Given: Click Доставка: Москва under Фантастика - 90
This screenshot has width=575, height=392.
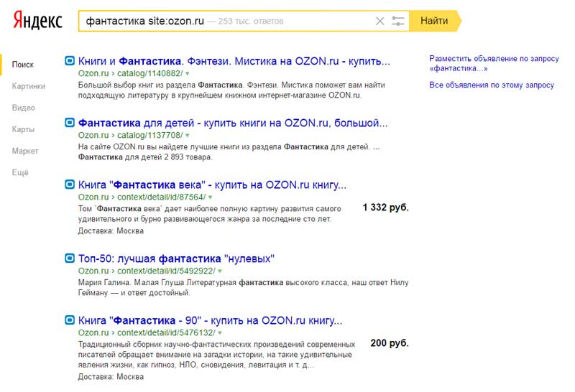Looking at the screenshot, I should tap(111, 377).
